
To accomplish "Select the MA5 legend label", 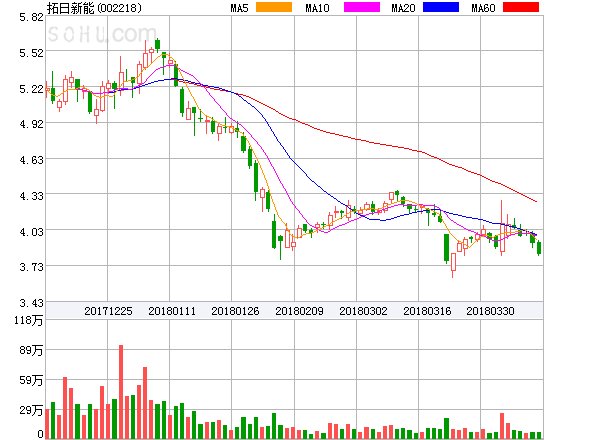I will tap(239, 8).
